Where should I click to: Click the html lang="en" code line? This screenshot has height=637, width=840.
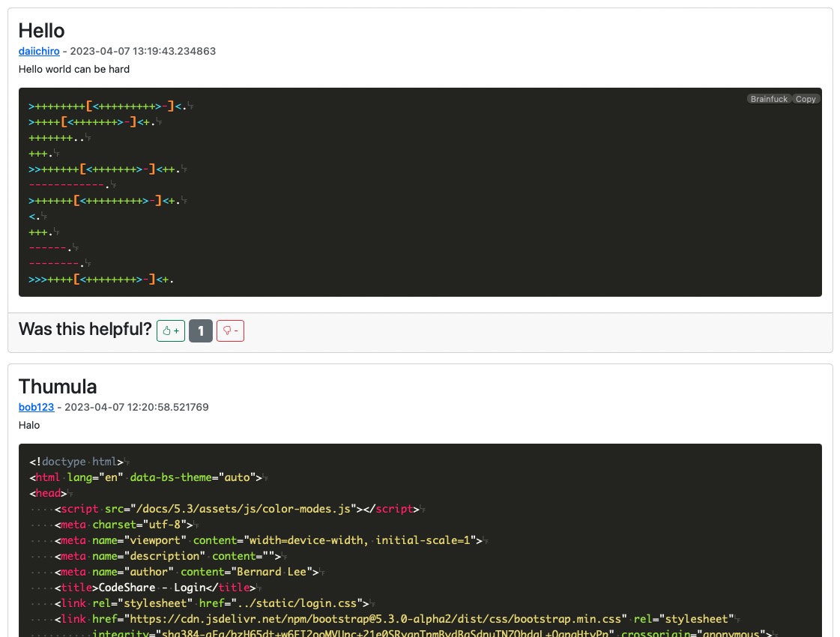click(145, 477)
